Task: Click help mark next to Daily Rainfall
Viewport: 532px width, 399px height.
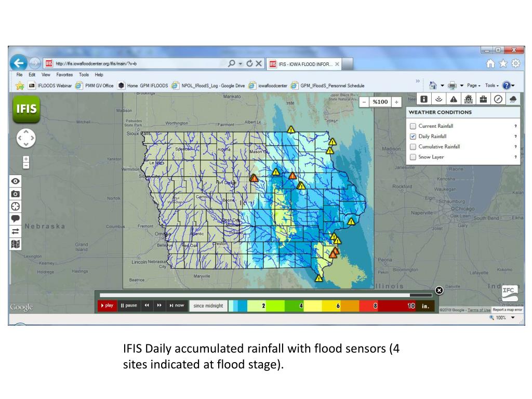Action: [515, 137]
